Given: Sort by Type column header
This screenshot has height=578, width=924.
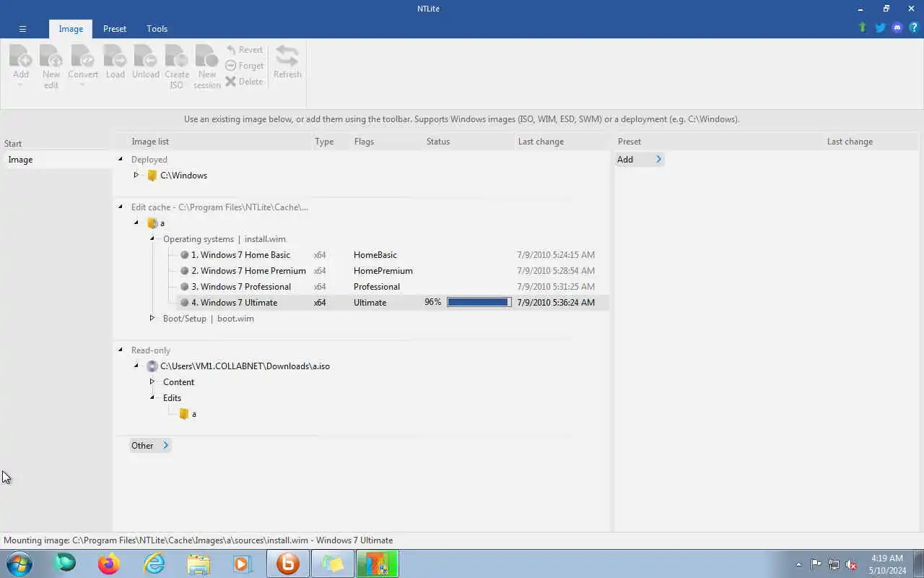Looking at the screenshot, I should 331,142.
